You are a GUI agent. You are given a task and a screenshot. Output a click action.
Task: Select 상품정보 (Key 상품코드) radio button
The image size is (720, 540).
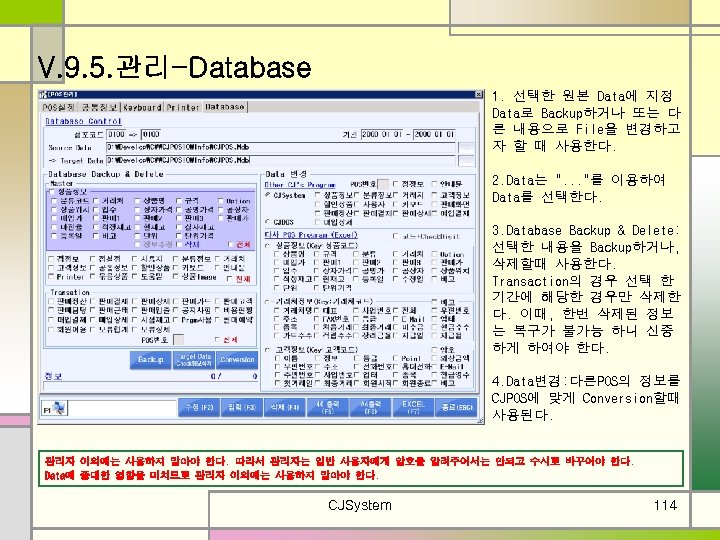(x=268, y=246)
